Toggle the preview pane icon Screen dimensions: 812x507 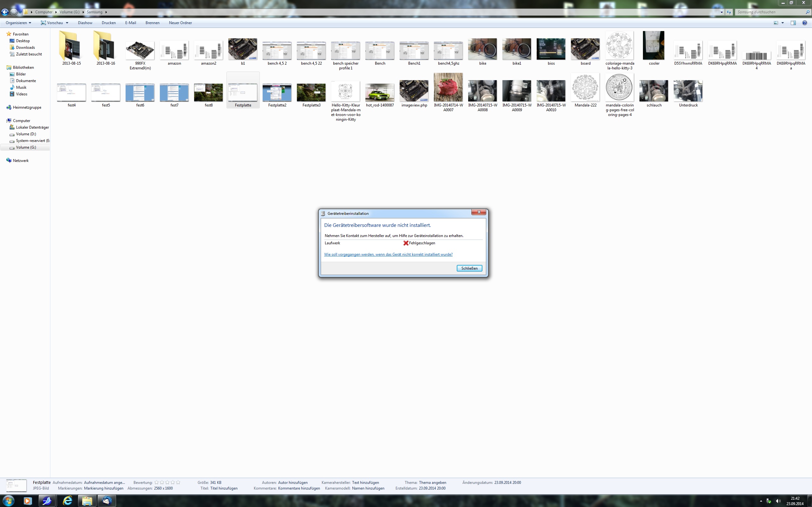point(793,23)
